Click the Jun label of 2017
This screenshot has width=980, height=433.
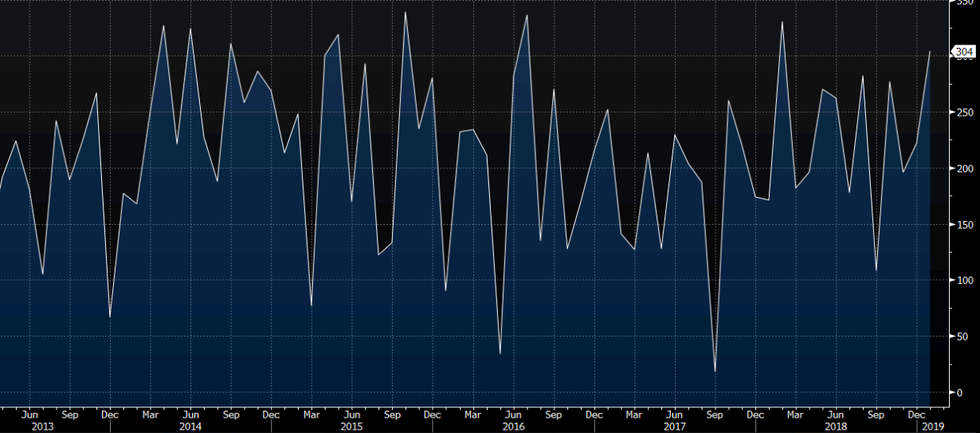click(674, 415)
